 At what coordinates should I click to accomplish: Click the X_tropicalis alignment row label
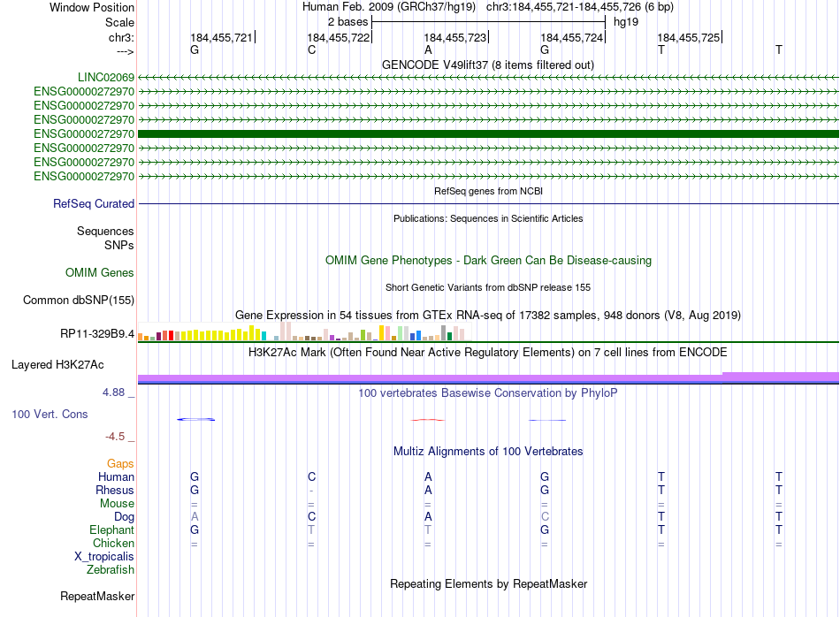(104, 557)
